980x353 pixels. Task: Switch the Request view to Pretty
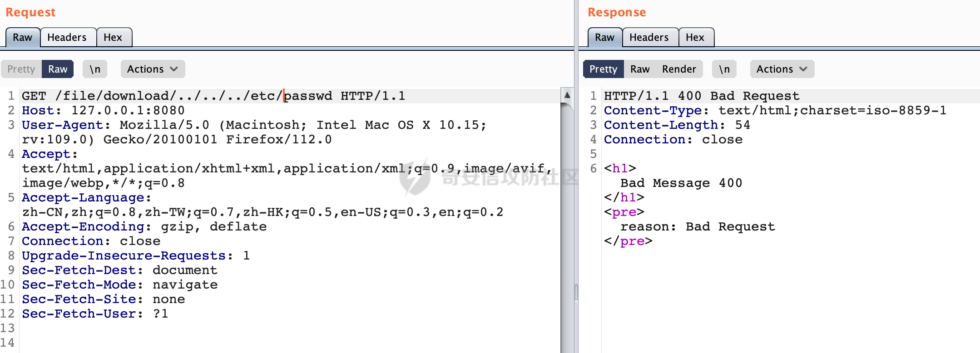click(x=21, y=69)
